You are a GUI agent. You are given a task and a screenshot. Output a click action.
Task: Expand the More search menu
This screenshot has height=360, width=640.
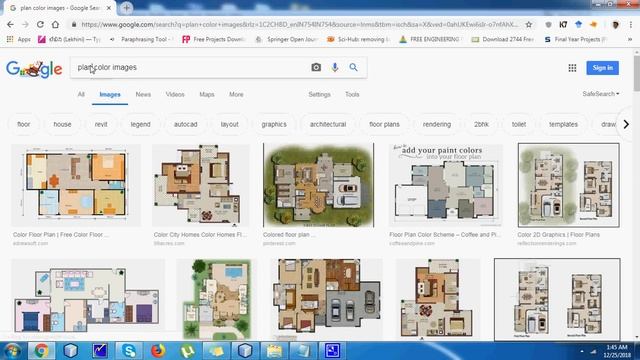[x=236, y=94]
